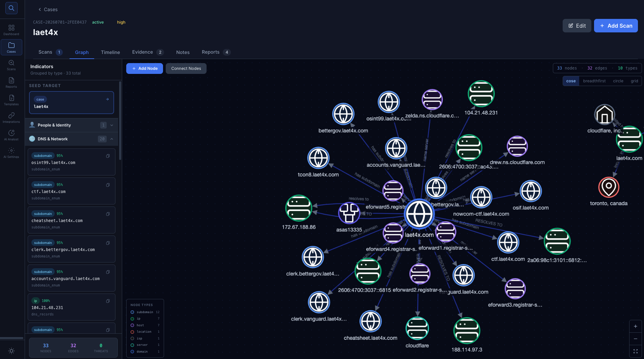Open Reports in the sidebar

coord(11,83)
